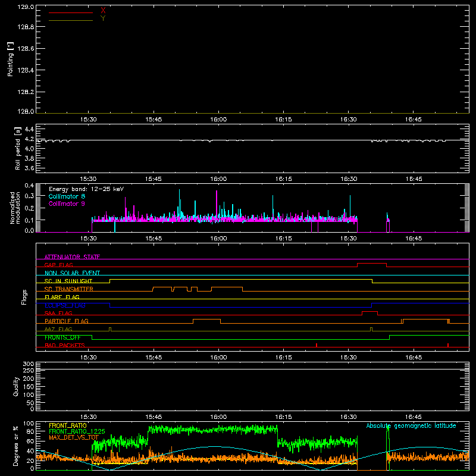The height and width of the screenshot is (476, 476).
Task: Click the A47_FLAG label
Action: pyautogui.click(x=58, y=329)
